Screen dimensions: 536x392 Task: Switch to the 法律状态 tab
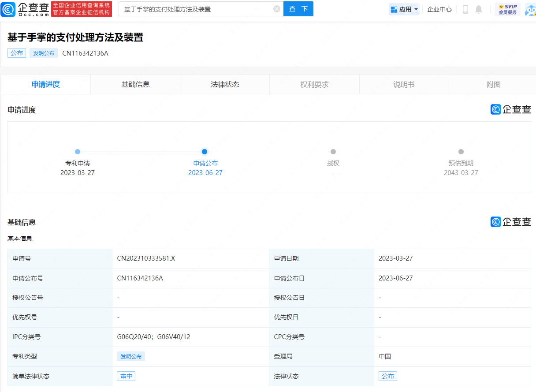(x=225, y=84)
